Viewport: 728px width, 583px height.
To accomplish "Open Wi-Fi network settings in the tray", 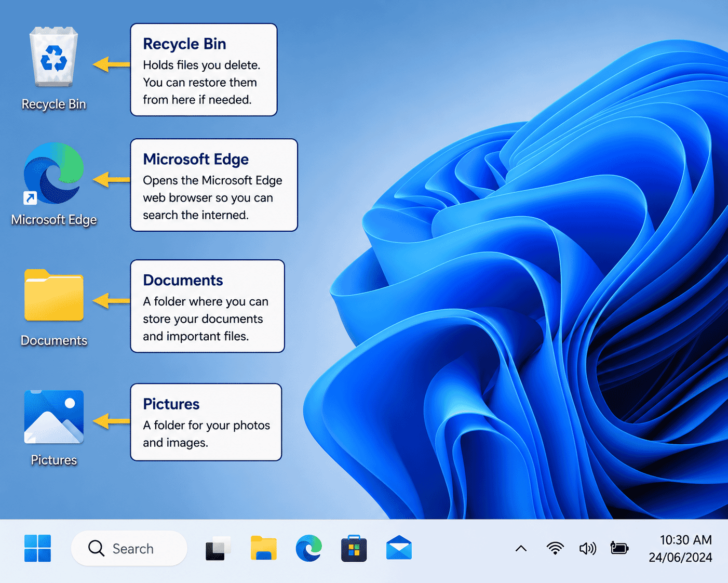I will click(555, 548).
